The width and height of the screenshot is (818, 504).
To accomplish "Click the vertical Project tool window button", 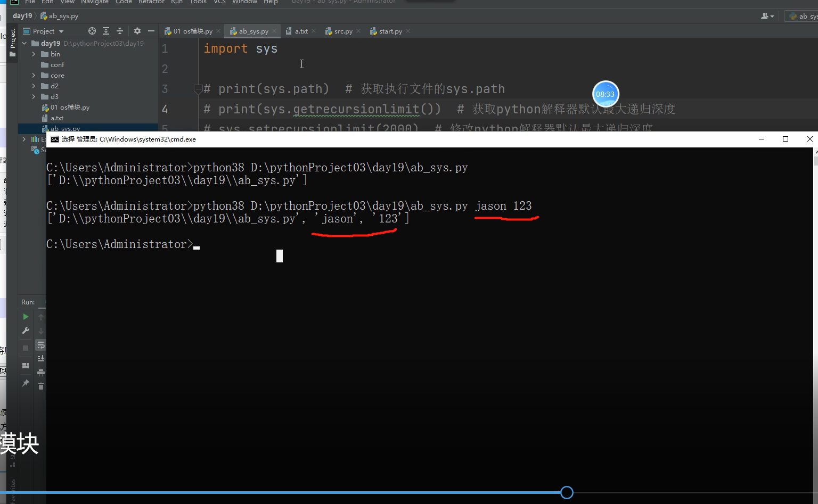I will (13, 43).
